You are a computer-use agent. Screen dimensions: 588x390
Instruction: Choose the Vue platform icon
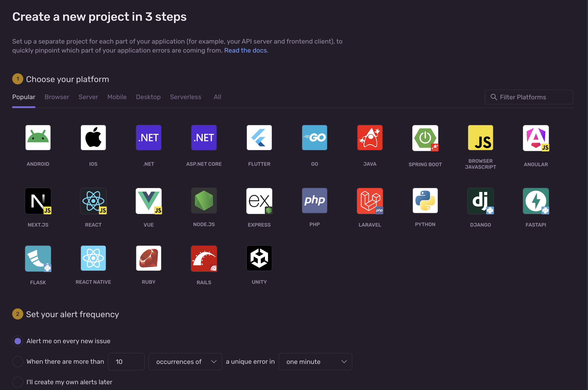tap(148, 201)
